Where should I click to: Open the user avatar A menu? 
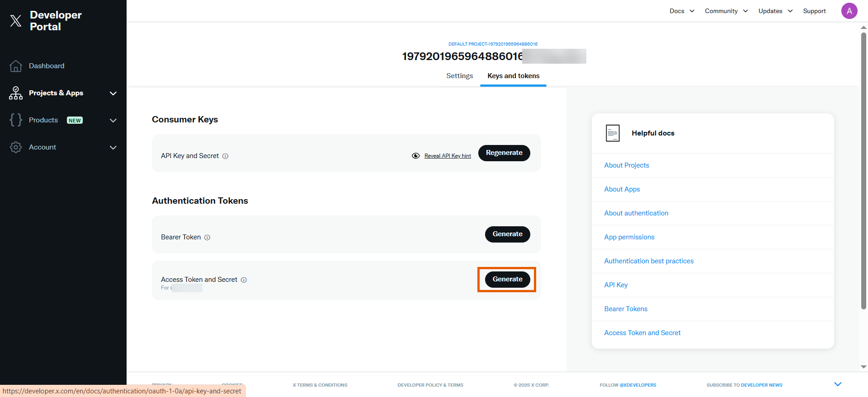tap(849, 11)
